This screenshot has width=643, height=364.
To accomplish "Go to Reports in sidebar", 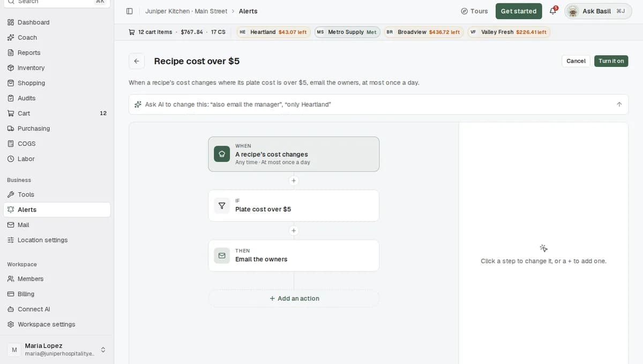I will (x=57, y=52).
